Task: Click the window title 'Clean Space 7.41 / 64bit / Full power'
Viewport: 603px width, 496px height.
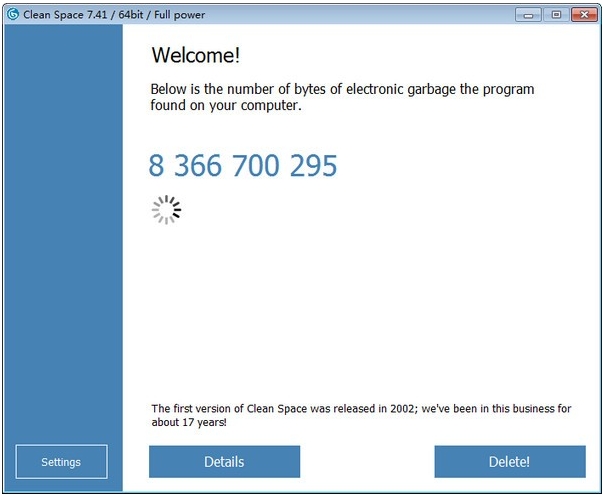Action: (x=114, y=15)
